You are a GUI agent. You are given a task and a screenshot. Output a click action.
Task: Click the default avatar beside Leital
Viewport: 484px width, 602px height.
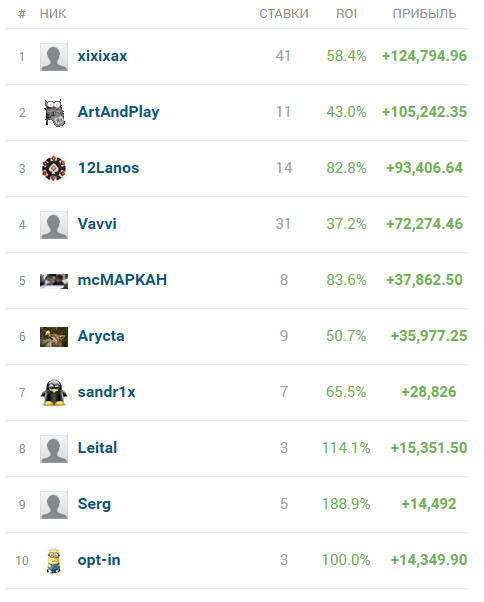[54, 449]
